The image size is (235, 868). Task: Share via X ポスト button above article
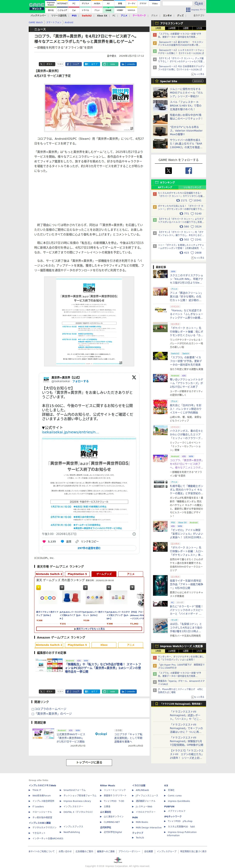47,64
